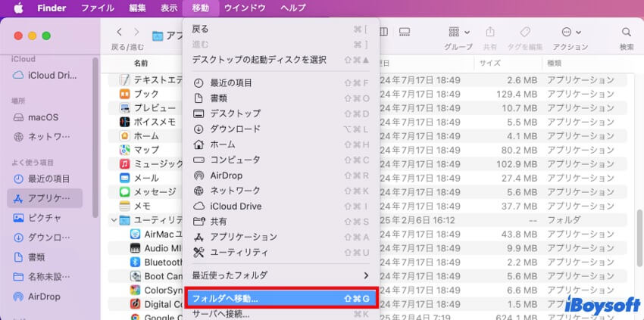Viewport: 644px width, 320px height.
Task: Sort by the 名前 column header
Action: click(142, 63)
